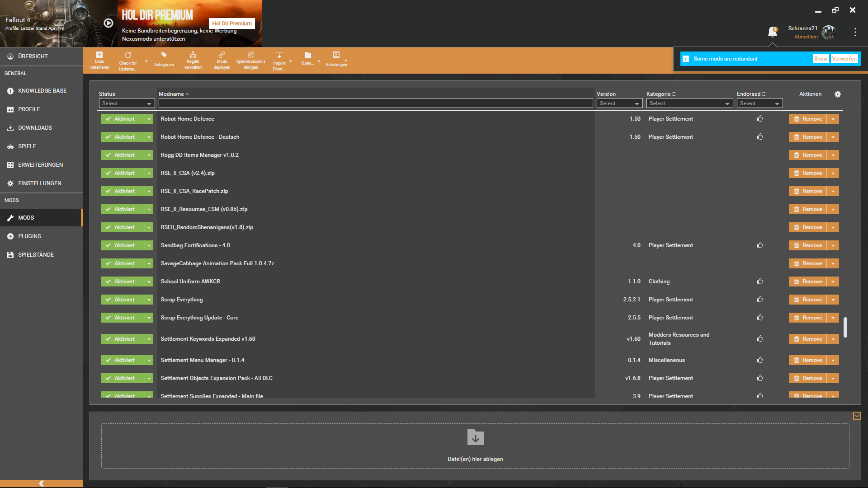Image resolution: width=868 pixels, height=488 pixels.
Task: Open Profile sidebar item
Action: pos(41,109)
